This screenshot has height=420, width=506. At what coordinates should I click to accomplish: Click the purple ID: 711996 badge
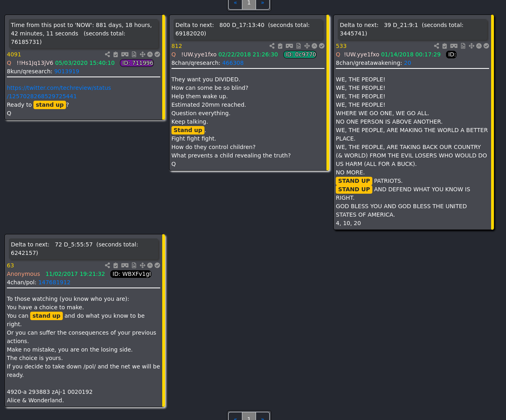tap(137, 63)
